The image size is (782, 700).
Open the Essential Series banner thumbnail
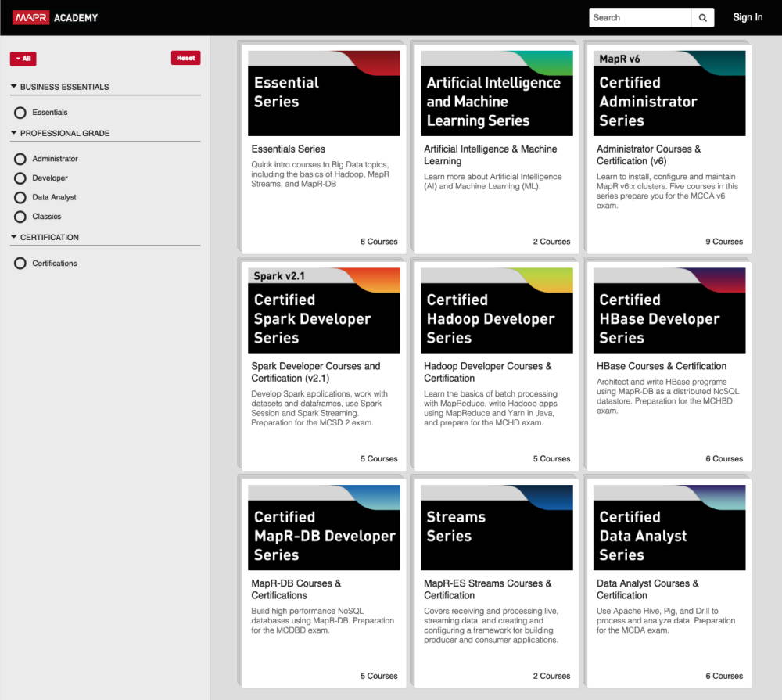tap(325, 93)
